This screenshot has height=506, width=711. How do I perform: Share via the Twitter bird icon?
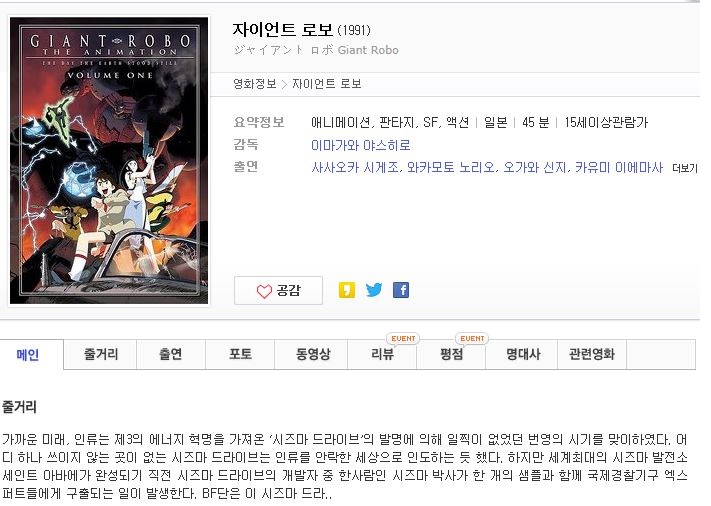pyautogui.click(x=374, y=290)
